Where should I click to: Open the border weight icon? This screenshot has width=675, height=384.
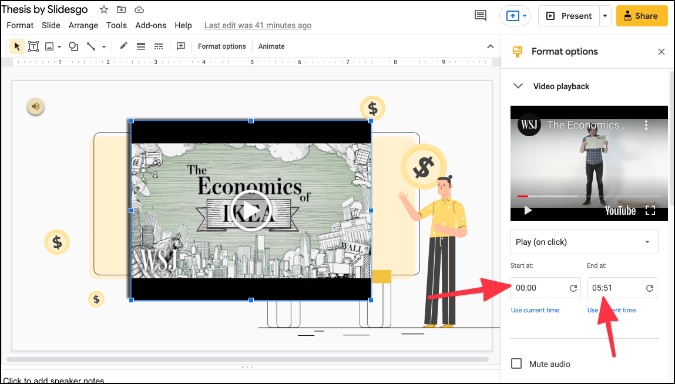[141, 46]
